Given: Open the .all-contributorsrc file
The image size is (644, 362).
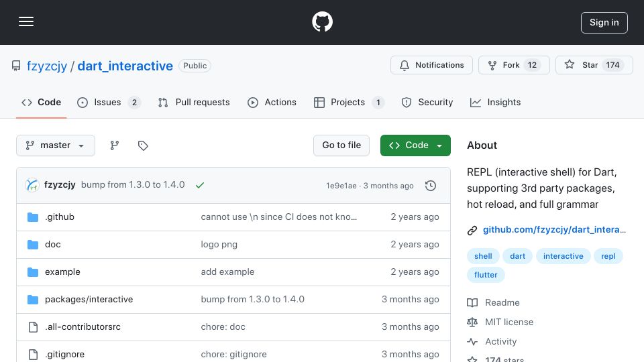Looking at the screenshot, I should pos(83,326).
